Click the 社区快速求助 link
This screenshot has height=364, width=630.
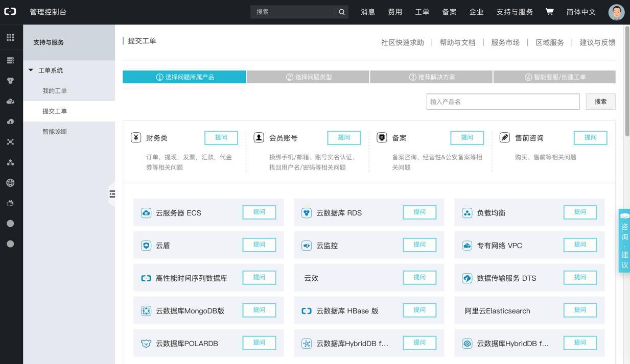[403, 42]
